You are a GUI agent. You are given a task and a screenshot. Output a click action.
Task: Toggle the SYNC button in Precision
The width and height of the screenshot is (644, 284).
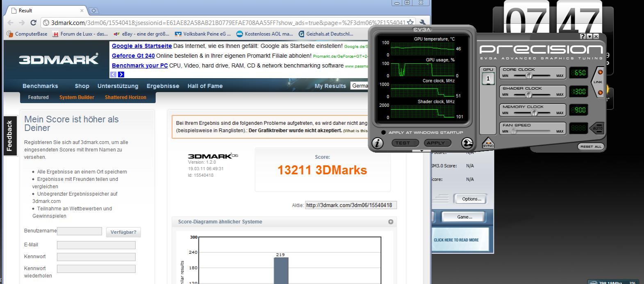click(488, 143)
